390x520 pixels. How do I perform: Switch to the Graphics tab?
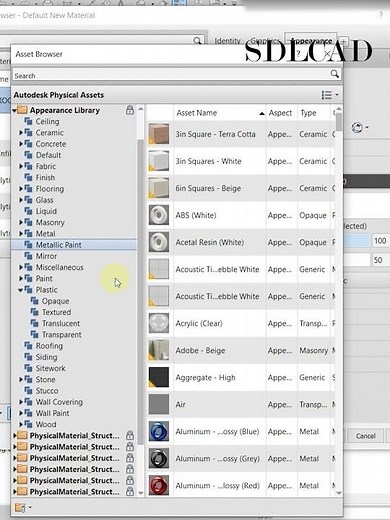point(264,41)
